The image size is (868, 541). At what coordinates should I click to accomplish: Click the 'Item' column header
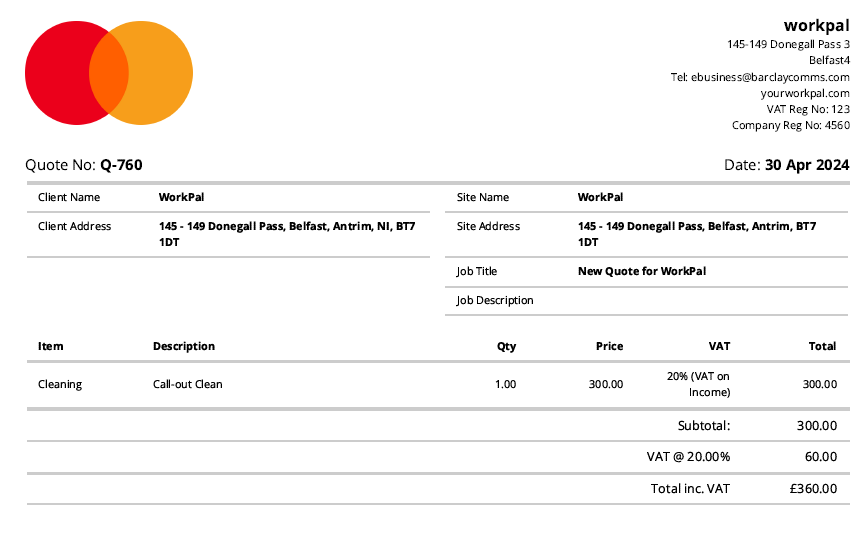(50, 346)
